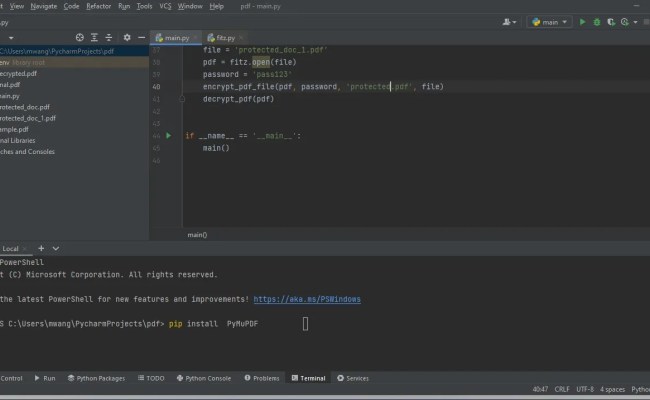The height and width of the screenshot is (400, 650).
Task: Open the Code menu
Action: coord(71,6)
